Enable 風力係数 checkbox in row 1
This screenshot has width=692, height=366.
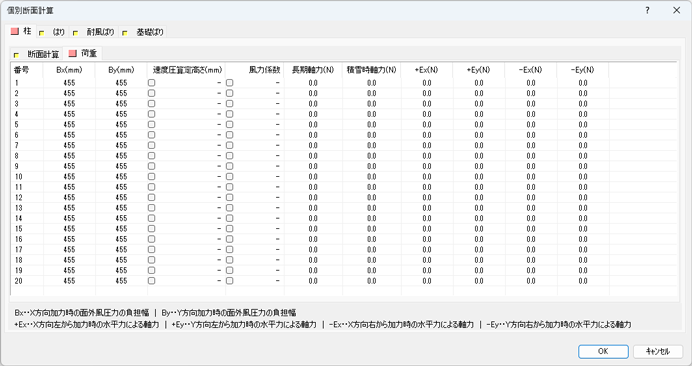(229, 83)
